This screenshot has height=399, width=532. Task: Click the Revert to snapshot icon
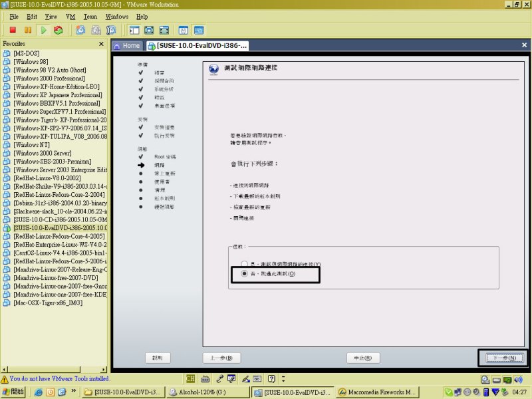96,30
